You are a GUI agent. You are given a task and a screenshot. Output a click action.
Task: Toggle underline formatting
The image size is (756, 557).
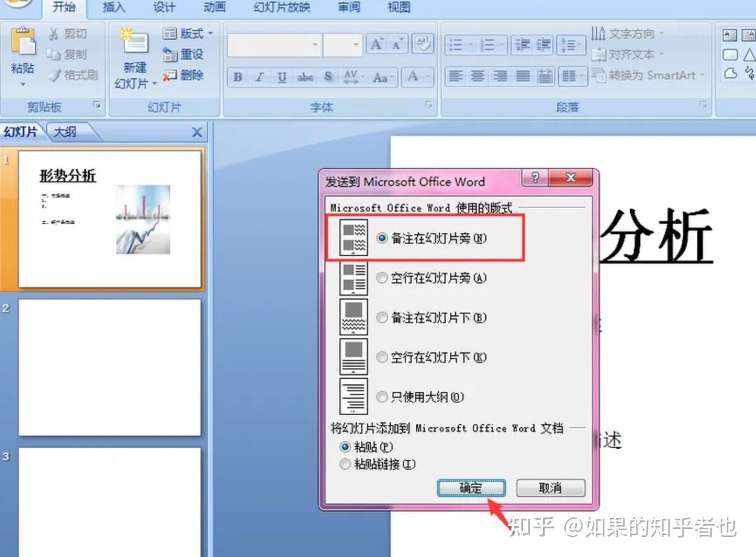coord(282,77)
